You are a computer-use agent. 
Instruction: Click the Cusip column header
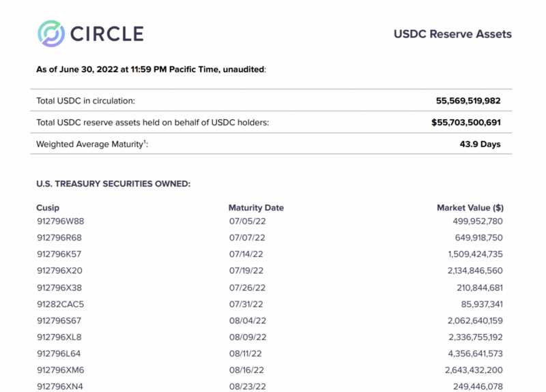[x=47, y=208]
